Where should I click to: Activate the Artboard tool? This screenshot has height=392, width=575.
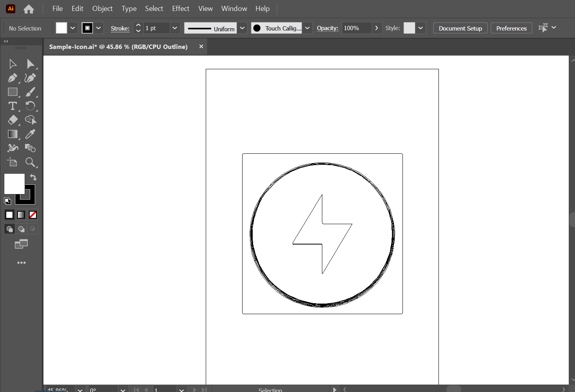tap(13, 162)
